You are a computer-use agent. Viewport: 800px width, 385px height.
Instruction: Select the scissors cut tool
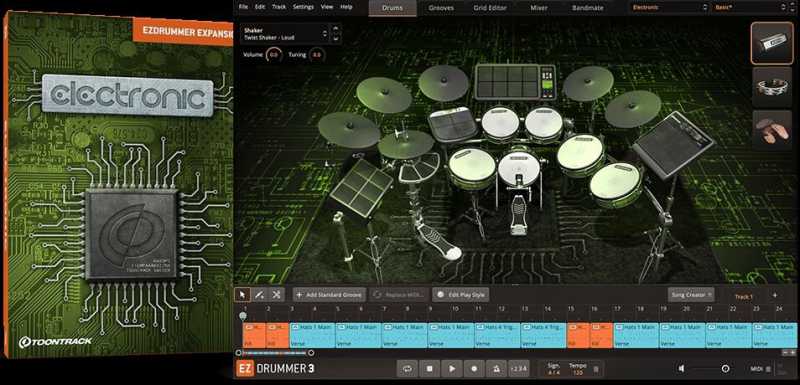click(276, 294)
